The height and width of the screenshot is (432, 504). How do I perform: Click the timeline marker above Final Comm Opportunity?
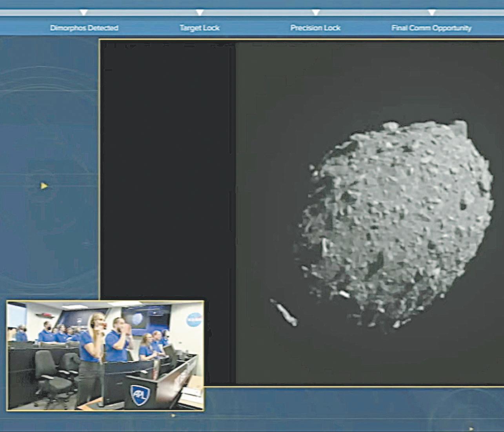point(431,13)
